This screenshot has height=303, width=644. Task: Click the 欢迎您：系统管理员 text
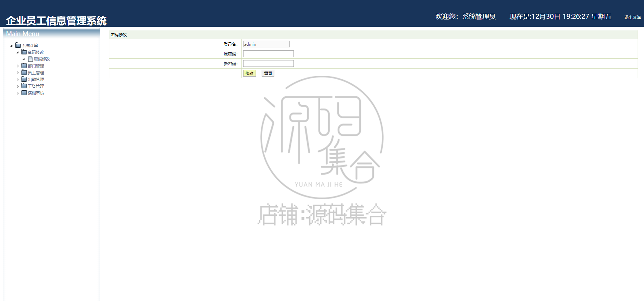click(465, 16)
